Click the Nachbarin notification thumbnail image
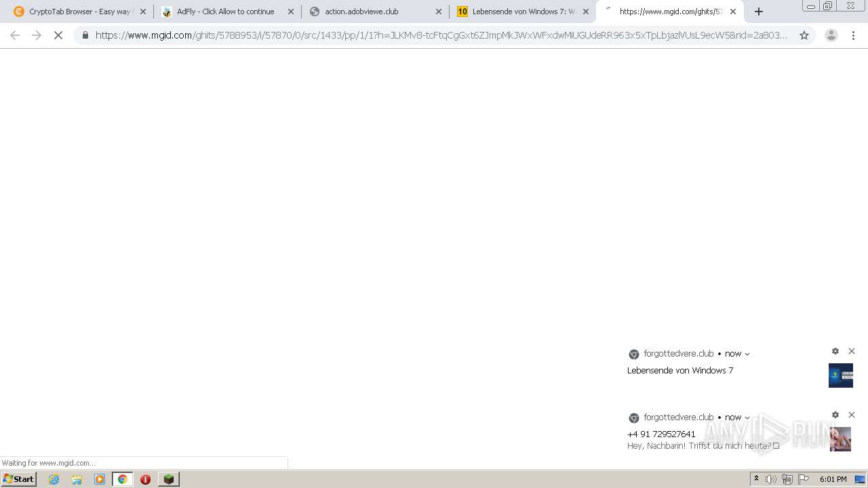The height and width of the screenshot is (488, 868). pos(841,439)
